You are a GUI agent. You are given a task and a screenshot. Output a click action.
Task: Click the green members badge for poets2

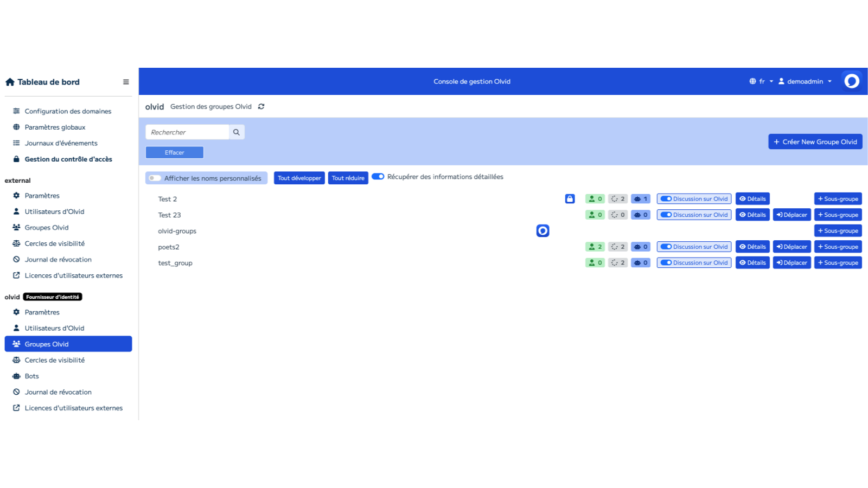pyautogui.click(x=595, y=246)
